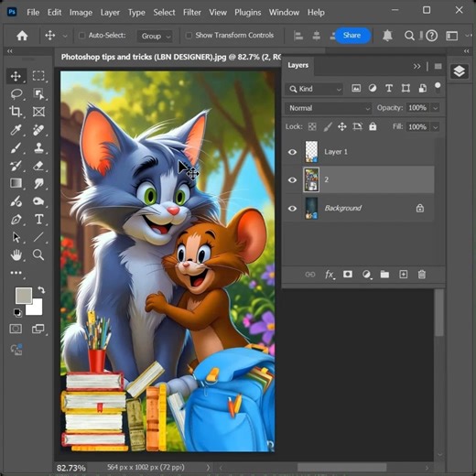Select the Path Selection tool

click(16, 237)
